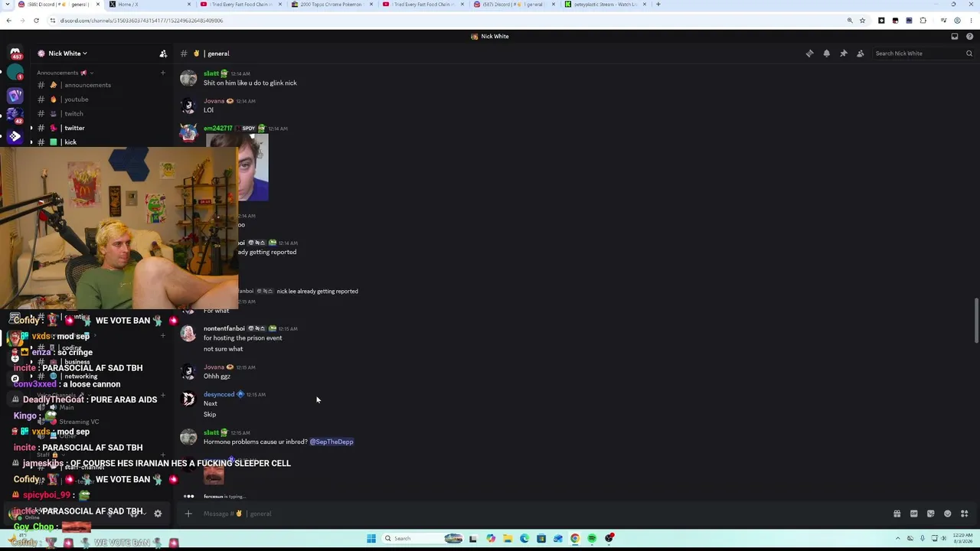Screen dimensions: 980x551
Task: Toggle the member list icon
Action: coord(860,54)
